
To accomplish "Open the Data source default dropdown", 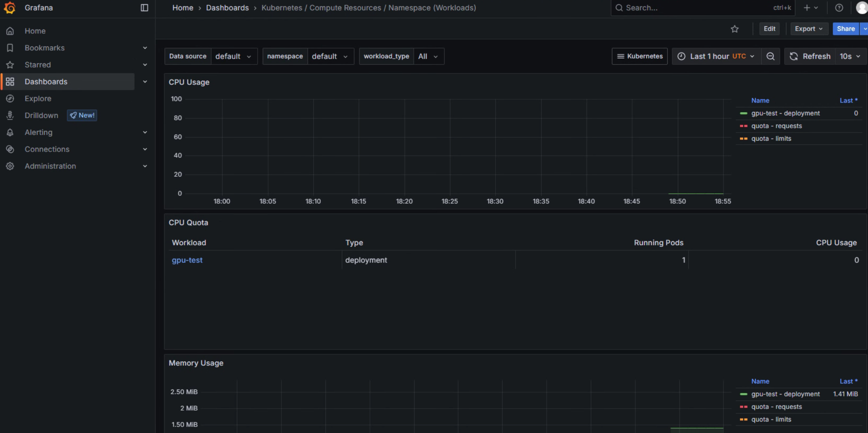I will [x=234, y=56].
